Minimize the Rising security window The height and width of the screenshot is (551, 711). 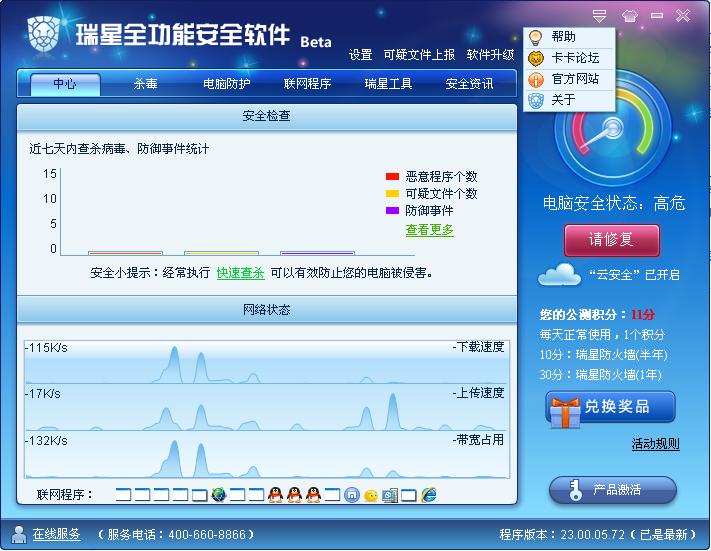tap(657, 16)
